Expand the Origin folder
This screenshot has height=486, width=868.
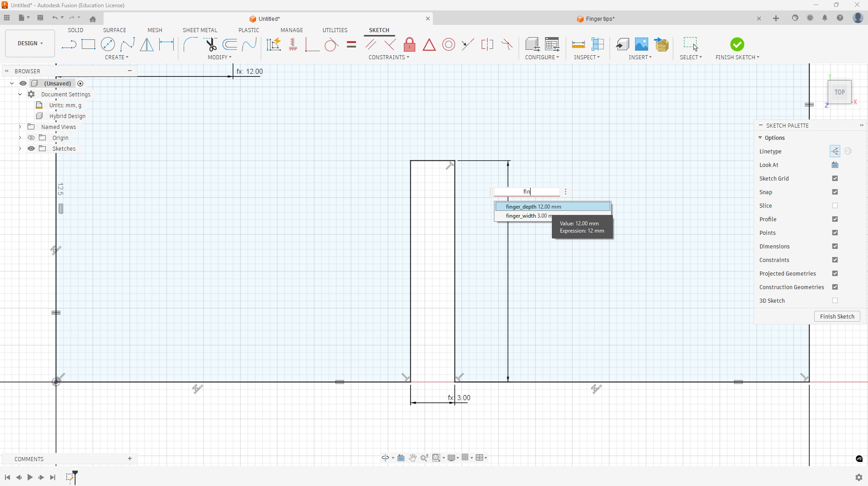coord(20,138)
